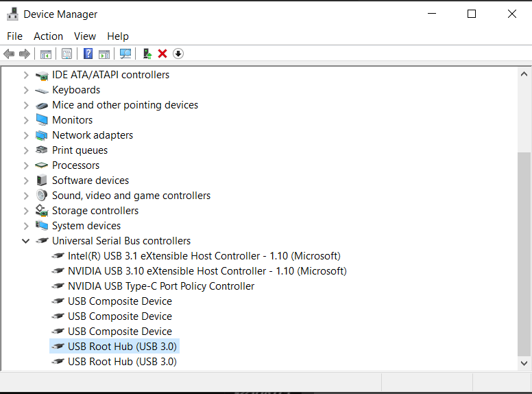532x394 pixels.
Task: Click the Device Manager title bar icon
Action: pos(12,14)
